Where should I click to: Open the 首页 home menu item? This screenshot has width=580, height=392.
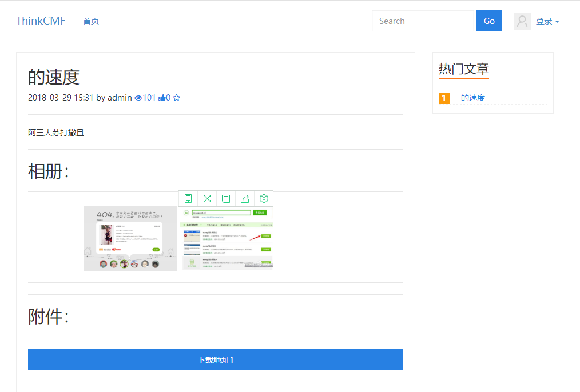click(x=91, y=21)
